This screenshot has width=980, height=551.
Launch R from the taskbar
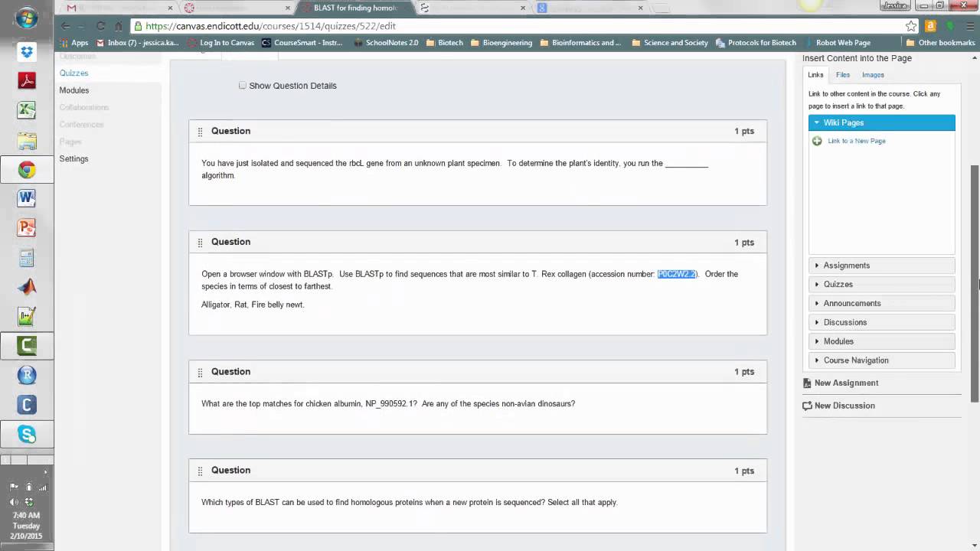[27, 375]
